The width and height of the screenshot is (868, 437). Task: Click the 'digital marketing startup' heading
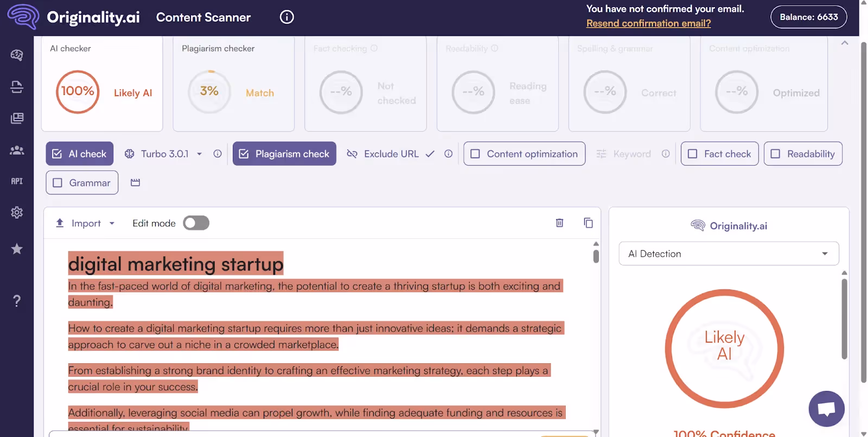(176, 264)
